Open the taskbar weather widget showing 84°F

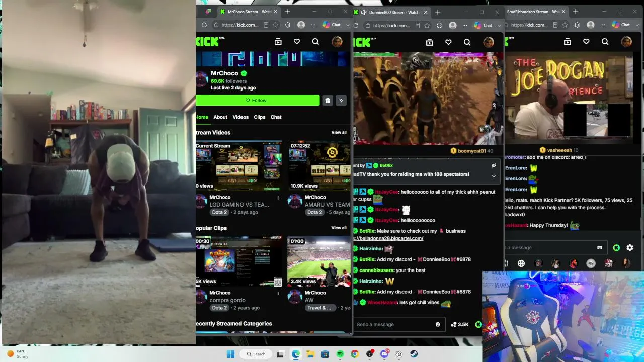17,354
